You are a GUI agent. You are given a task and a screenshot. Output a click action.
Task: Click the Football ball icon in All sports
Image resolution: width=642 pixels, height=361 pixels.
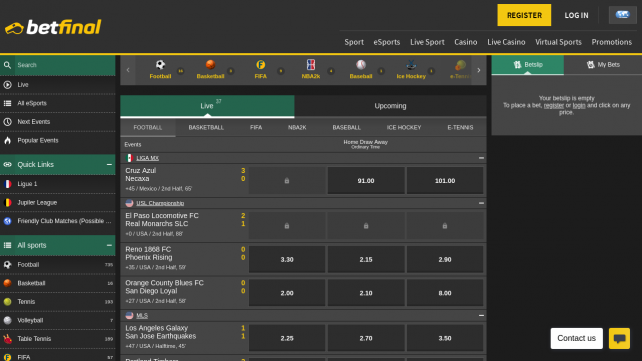click(7, 265)
